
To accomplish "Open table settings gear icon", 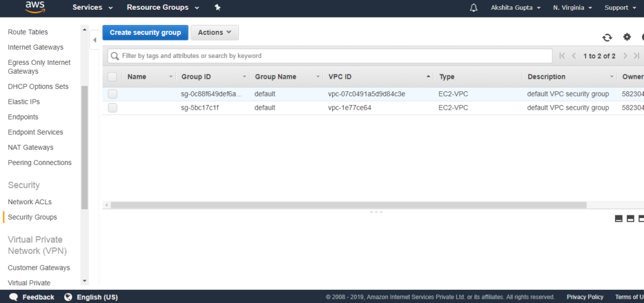I will tap(627, 37).
